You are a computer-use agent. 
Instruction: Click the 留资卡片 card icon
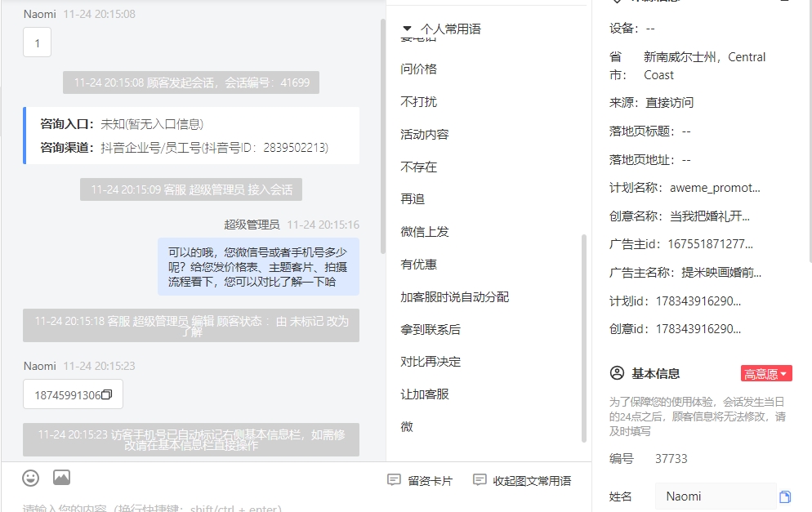394,480
